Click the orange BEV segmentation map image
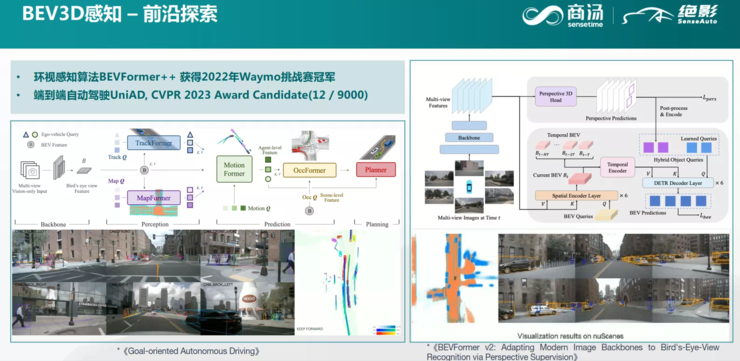Screen dimensions: 740x361 click(x=453, y=278)
